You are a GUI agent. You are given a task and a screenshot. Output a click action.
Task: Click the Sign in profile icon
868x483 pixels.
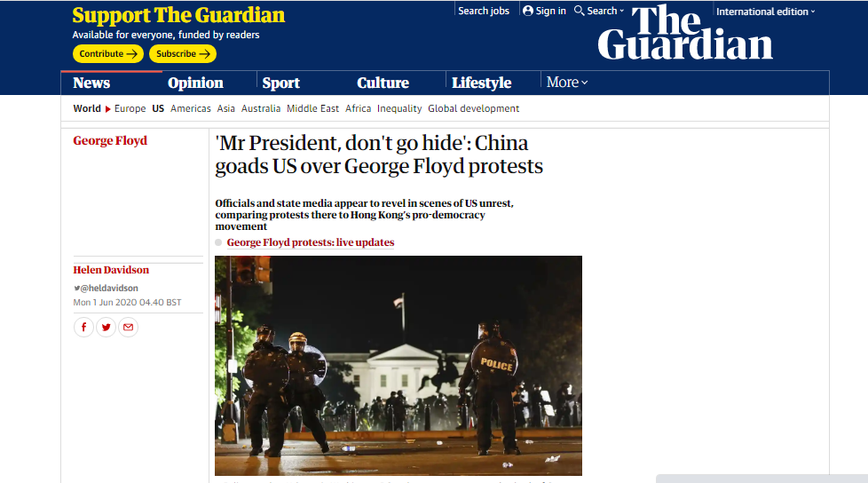coord(528,11)
